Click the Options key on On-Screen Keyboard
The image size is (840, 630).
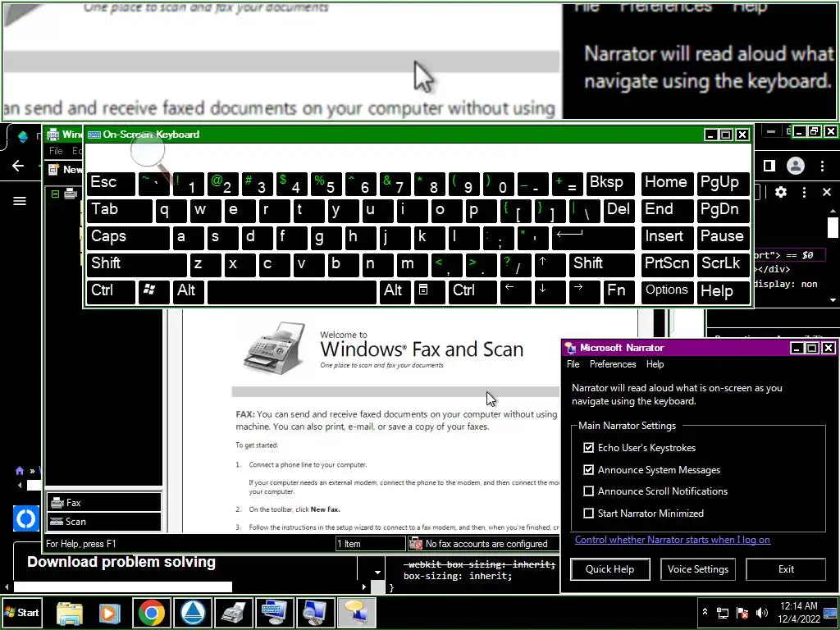coord(667,291)
